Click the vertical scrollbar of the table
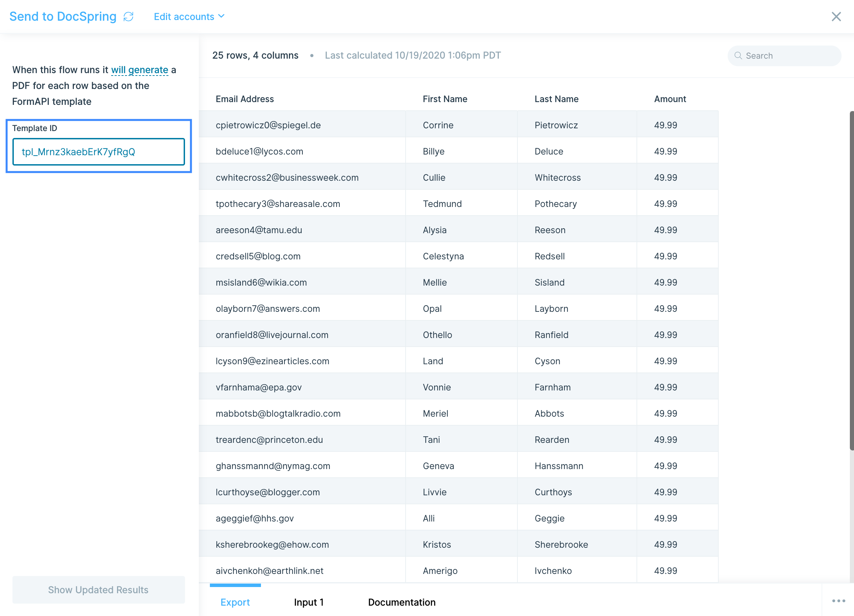 point(851,280)
